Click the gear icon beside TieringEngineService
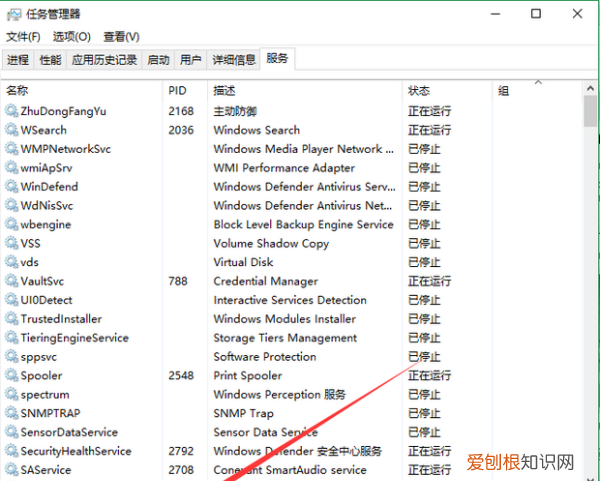 (x=11, y=338)
